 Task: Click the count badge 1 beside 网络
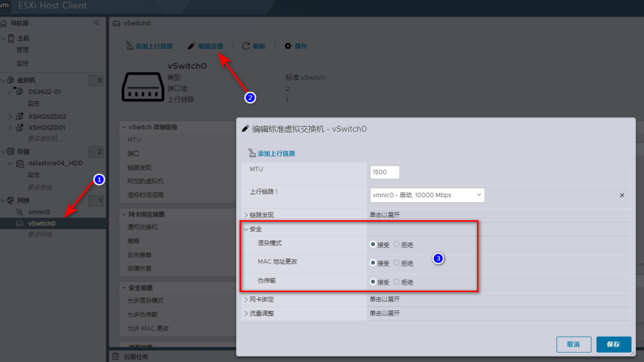pyautogui.click(x=96, y=200)
